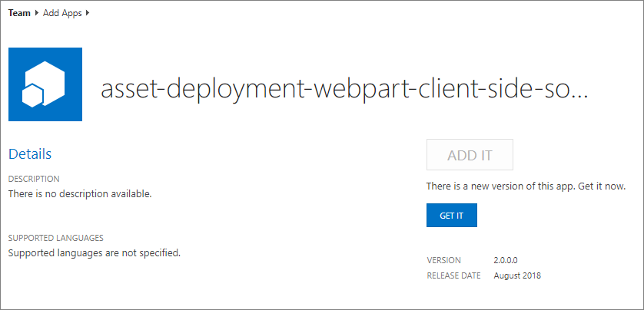Click the large white cube in app icon
Screen dimensions: 644x310
[x=50, y=81]
